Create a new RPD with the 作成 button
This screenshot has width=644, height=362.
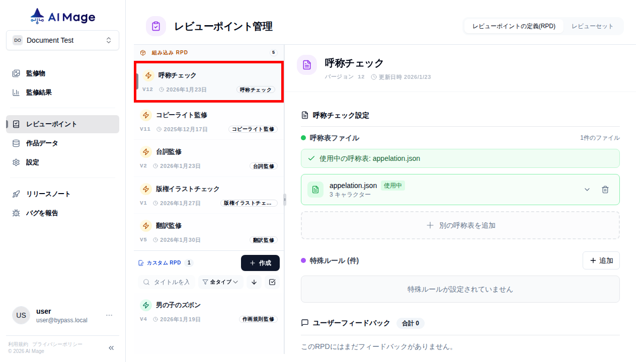[260, 262]
